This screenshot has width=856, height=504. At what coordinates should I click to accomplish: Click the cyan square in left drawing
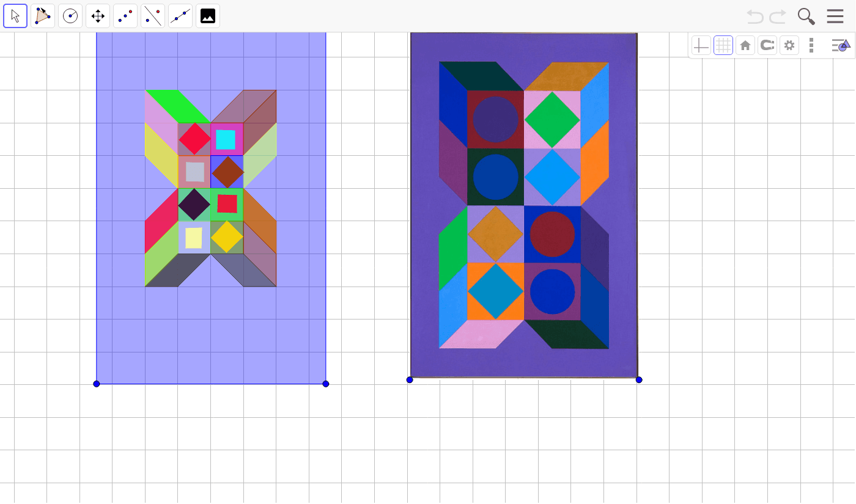[x=226, y=140]
